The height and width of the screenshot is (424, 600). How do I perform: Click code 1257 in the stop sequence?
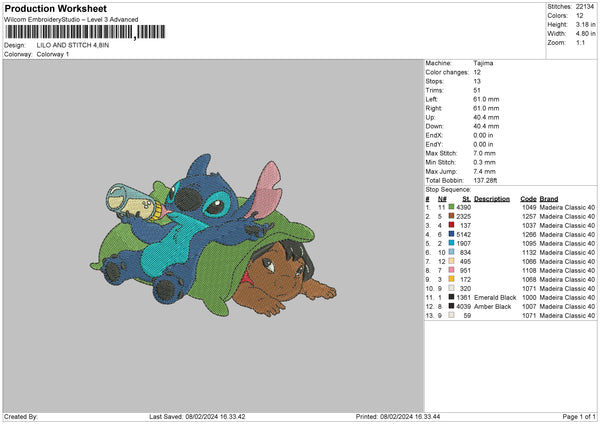click(x=529, y=217)
